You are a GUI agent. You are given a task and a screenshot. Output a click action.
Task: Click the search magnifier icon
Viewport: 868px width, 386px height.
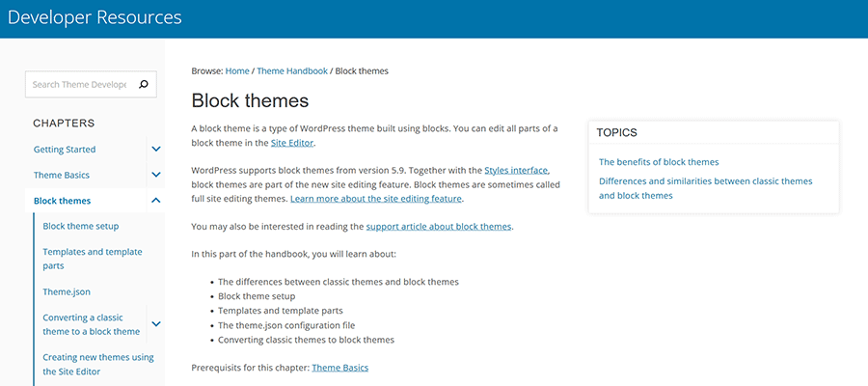pyautogui.click(x=144, y=85)
